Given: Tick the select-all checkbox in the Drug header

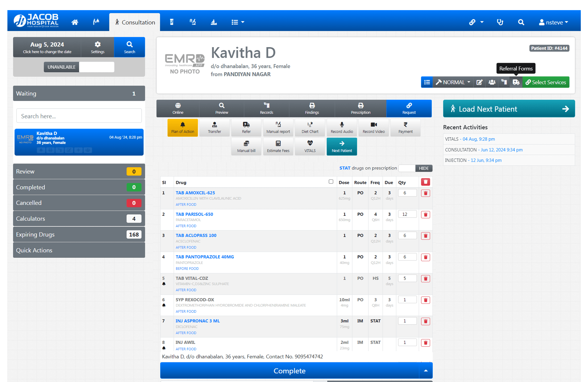Looking at the screenshot, I should point(331,182).
